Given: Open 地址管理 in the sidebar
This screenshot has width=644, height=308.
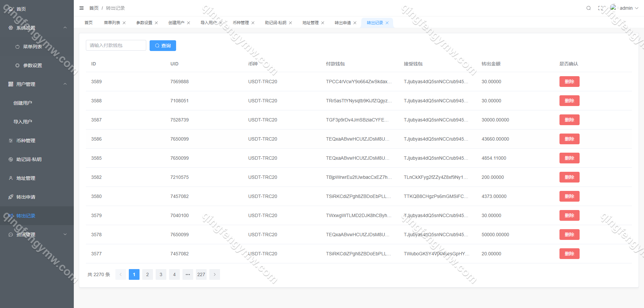Looking at the screenshot, I should tap(37, 178).
